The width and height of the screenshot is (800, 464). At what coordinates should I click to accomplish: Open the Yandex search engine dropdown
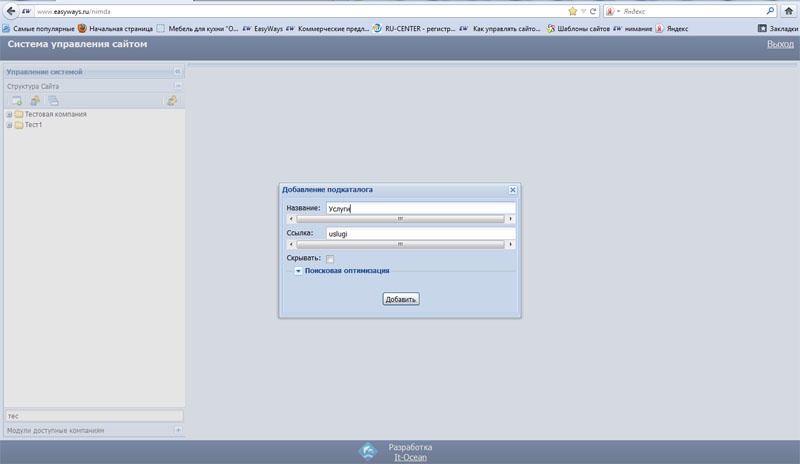613,11
